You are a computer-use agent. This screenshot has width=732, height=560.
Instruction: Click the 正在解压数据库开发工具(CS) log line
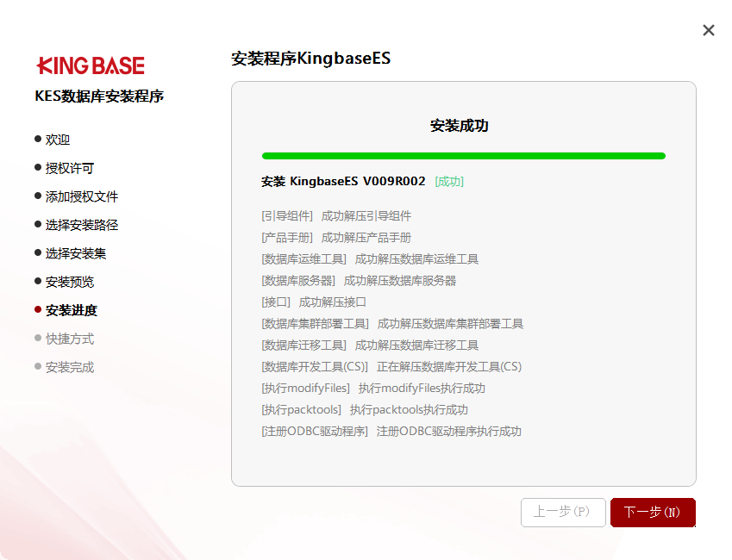(x=449, y=366)
